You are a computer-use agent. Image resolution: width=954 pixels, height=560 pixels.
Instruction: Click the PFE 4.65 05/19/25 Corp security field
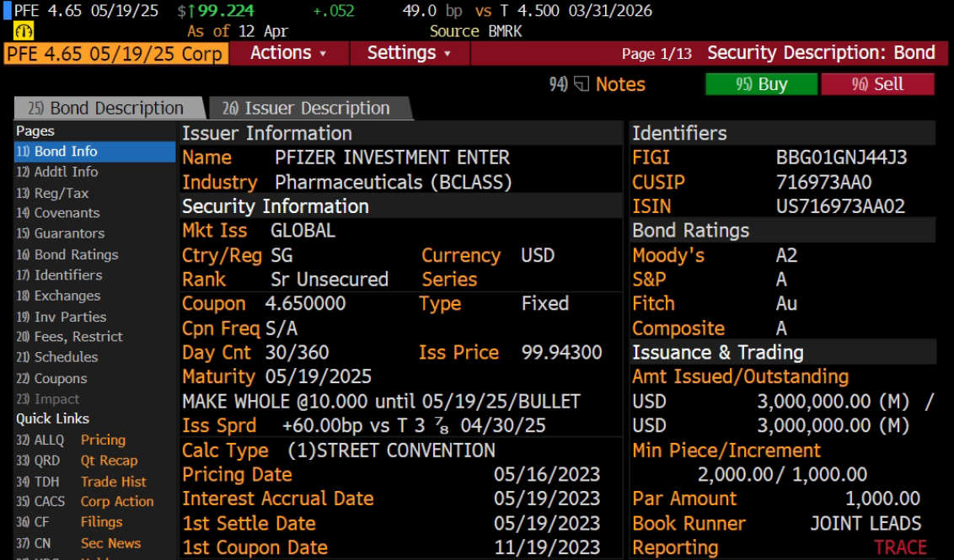point(116,54)
